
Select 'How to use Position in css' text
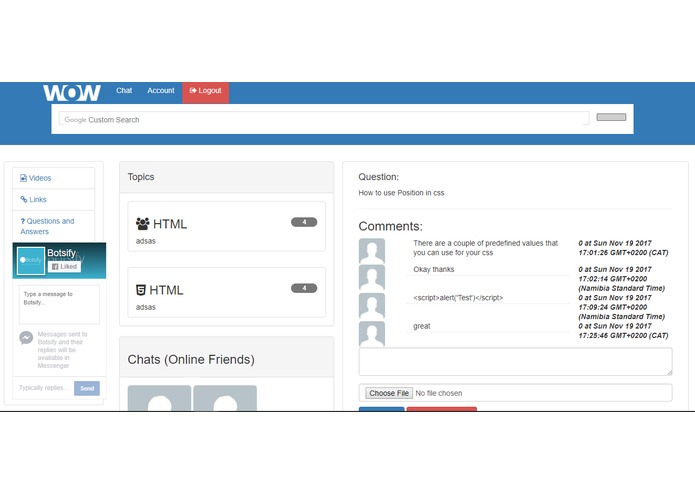(x=401, y=193)
